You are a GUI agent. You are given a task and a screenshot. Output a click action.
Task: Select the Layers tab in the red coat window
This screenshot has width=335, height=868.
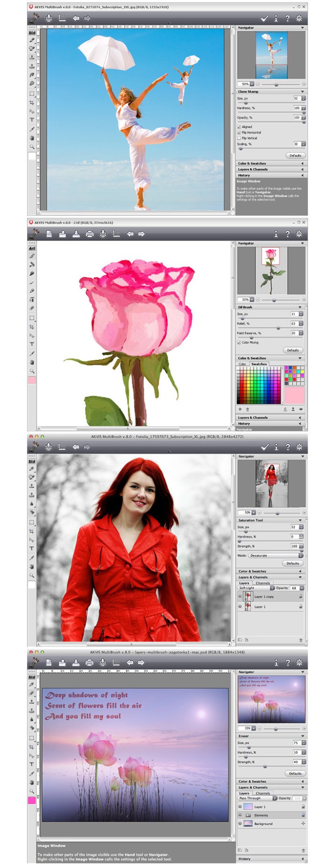pyautogui.click(x=244, y=583)
